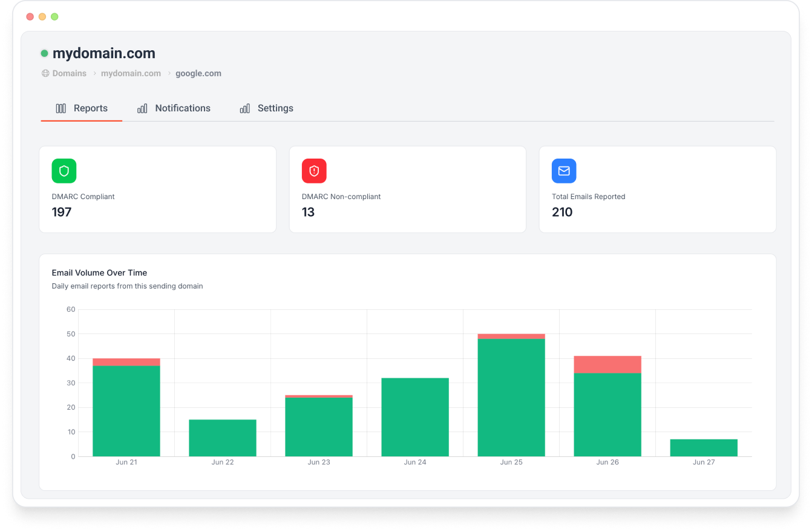
Task: Click google.com in the breadcrumb trail
Action: pyautogui.click(x=198, y=74)
